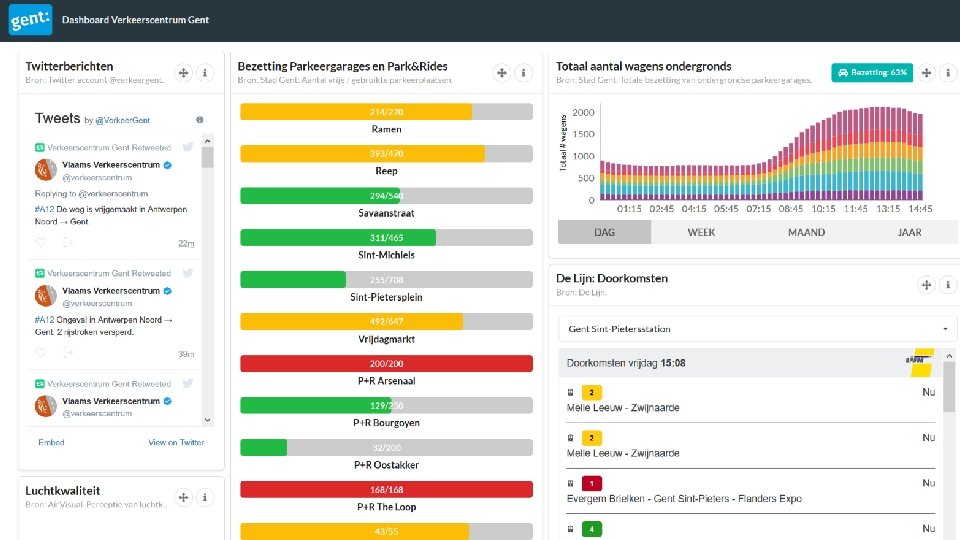Open the Gent Sint-Pietersstation stop dropdown
This screenshot has height=540, width=960.
tap(758, 329)
